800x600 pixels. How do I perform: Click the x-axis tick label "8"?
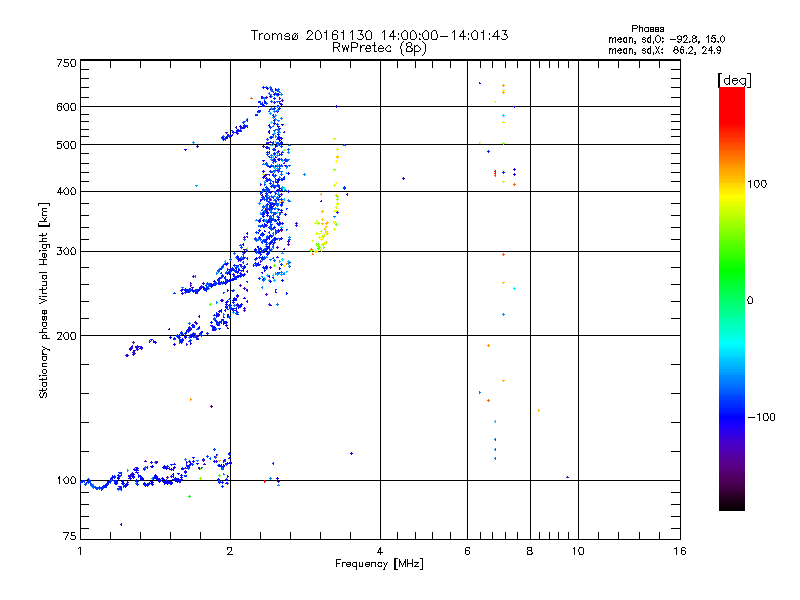click(530, 551)
